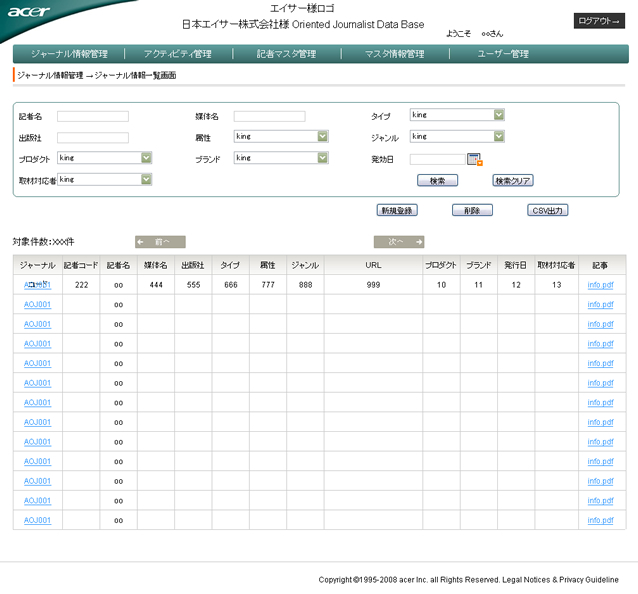Select the ブランド cell with value 11

478,285
